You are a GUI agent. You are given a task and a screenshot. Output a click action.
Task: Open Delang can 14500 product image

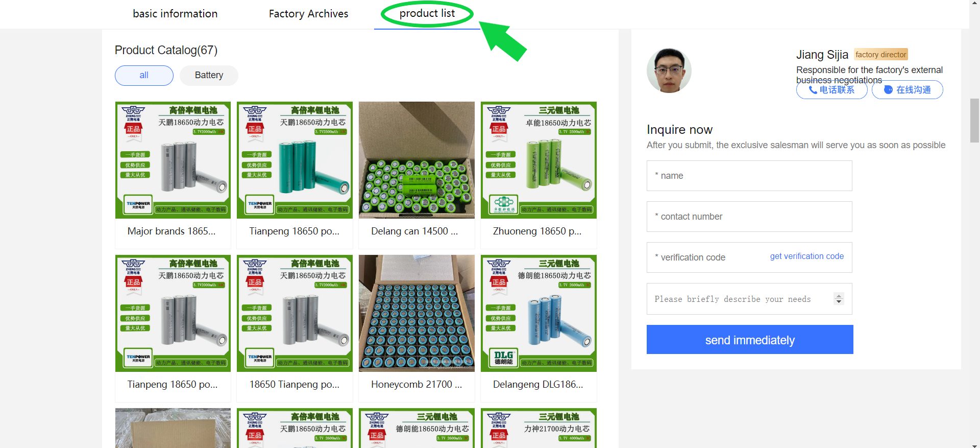pyautogui.click(x=416, y=160)
